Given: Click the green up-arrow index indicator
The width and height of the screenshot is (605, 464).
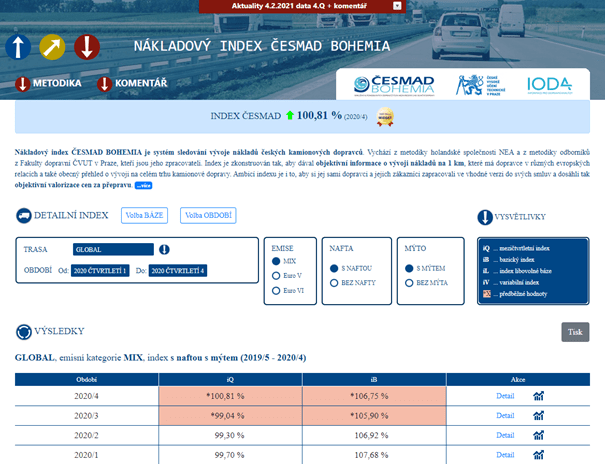Looking at the screenshot, I should coord(290,115).
